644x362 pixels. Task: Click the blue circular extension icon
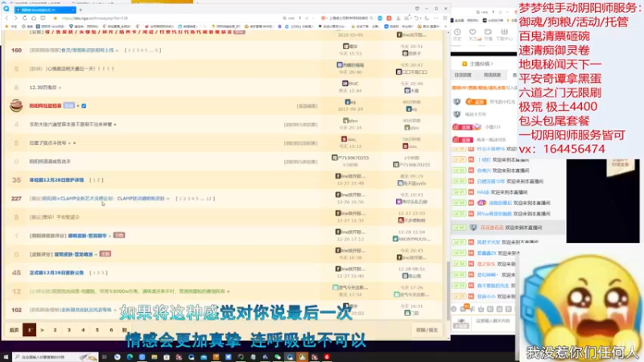coord(380,18)
